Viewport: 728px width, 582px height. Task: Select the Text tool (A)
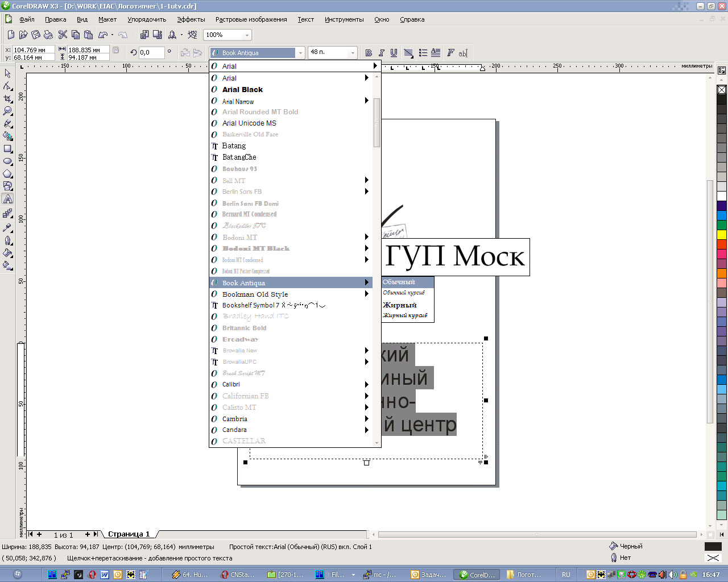[7, 199]
